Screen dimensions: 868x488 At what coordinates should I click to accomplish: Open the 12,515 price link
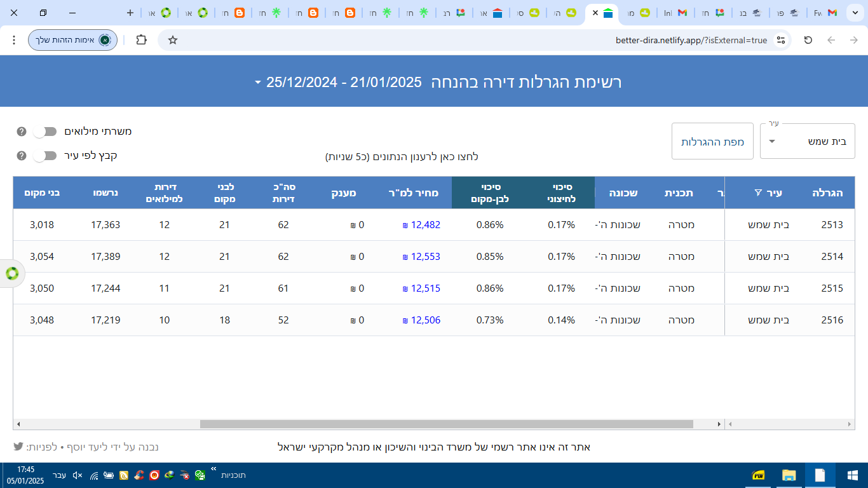pos(422,288)
